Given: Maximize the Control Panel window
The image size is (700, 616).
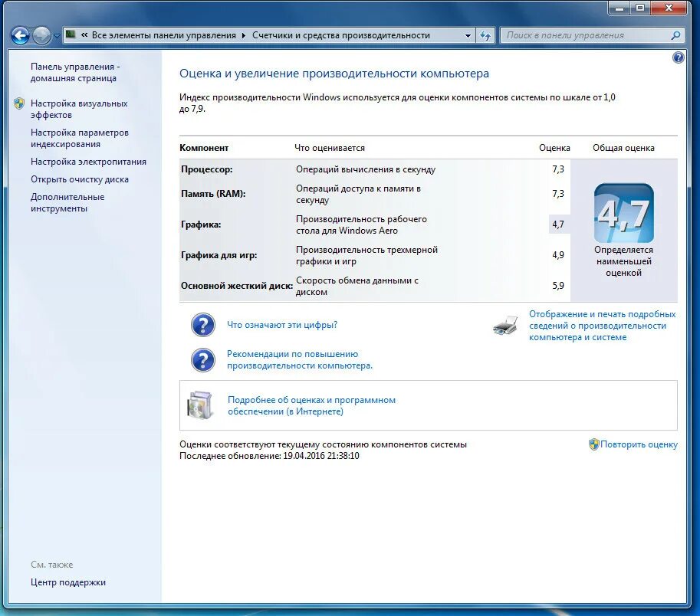Looking at the screenshot, I should (640, 8).
